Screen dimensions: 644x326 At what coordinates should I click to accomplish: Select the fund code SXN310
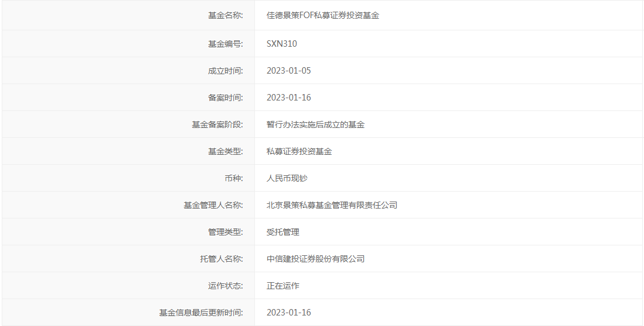coord(282,44)
